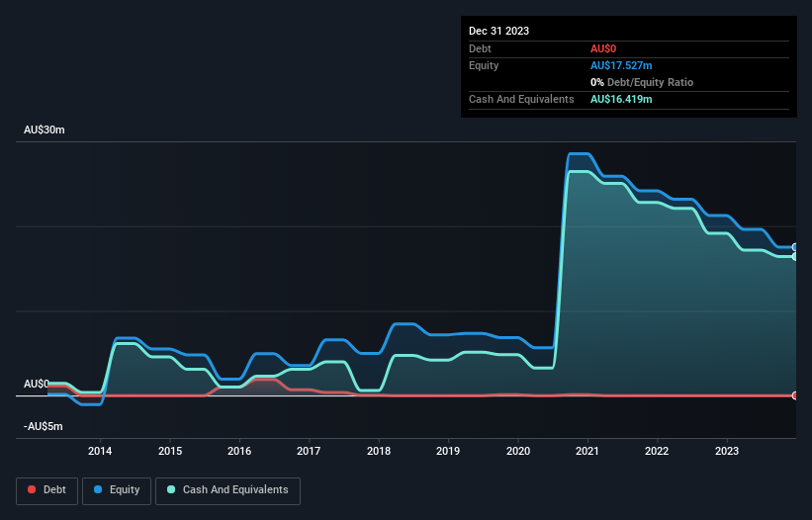The width and height of the screenshot is (812, 520).
Task: Click the blue Equity legend dot
Action: (x=98, y=489)
